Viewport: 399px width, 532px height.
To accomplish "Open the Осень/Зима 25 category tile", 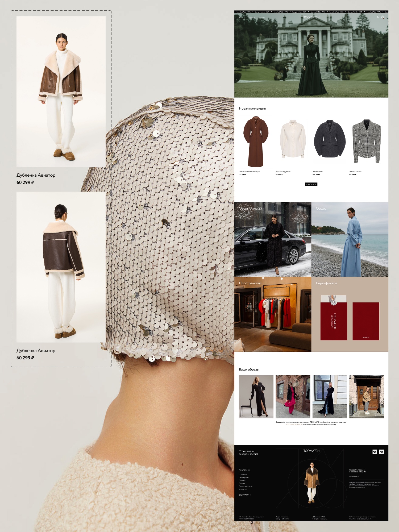I will (x=273, y=239).
